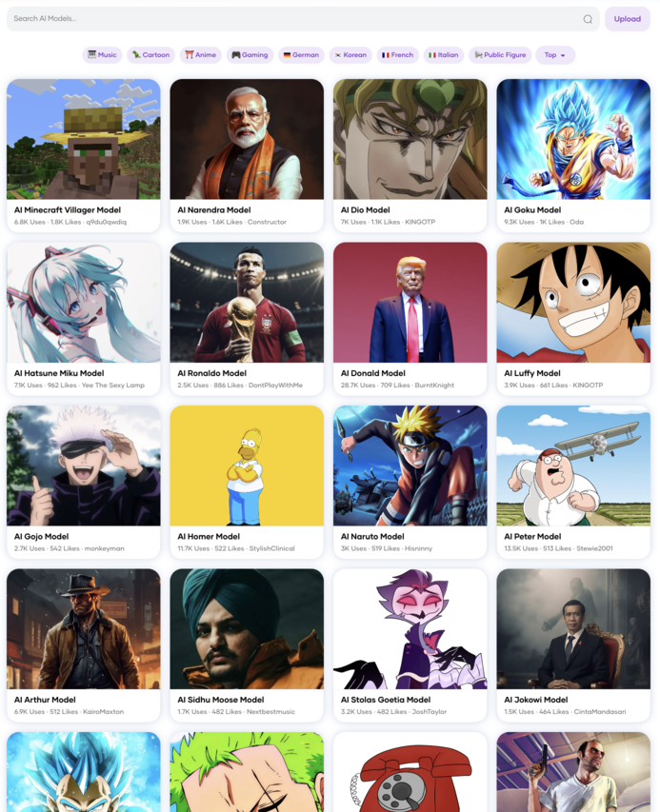The width and height of the screenshot is (660, 812).
Task: Choose the Anime category chip
Action: coord(201,55)
